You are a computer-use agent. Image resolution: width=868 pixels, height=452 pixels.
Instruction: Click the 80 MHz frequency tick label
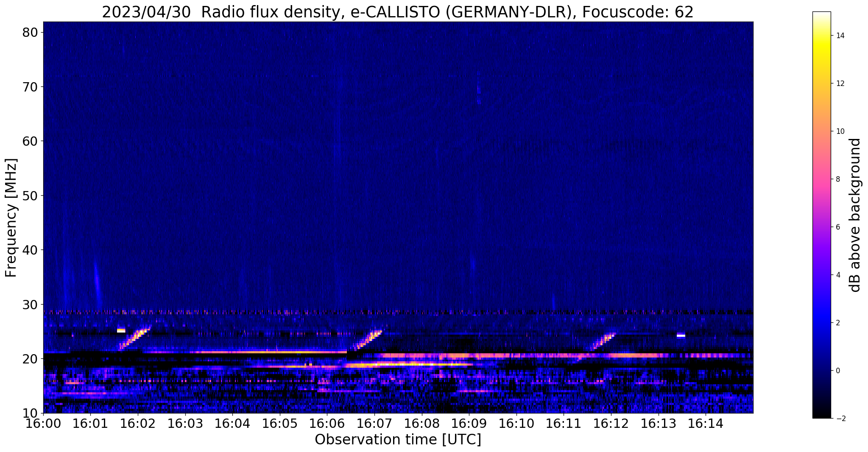pos(30,33)
